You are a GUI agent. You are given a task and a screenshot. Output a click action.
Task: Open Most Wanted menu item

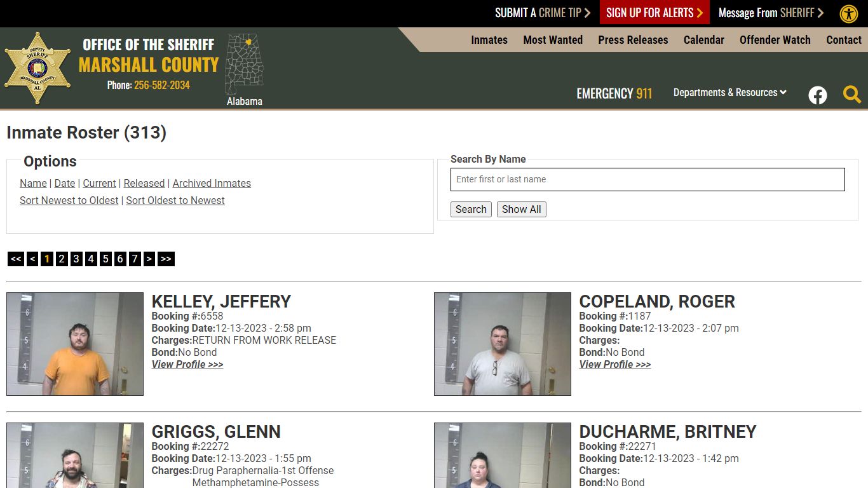pos(553,39)
